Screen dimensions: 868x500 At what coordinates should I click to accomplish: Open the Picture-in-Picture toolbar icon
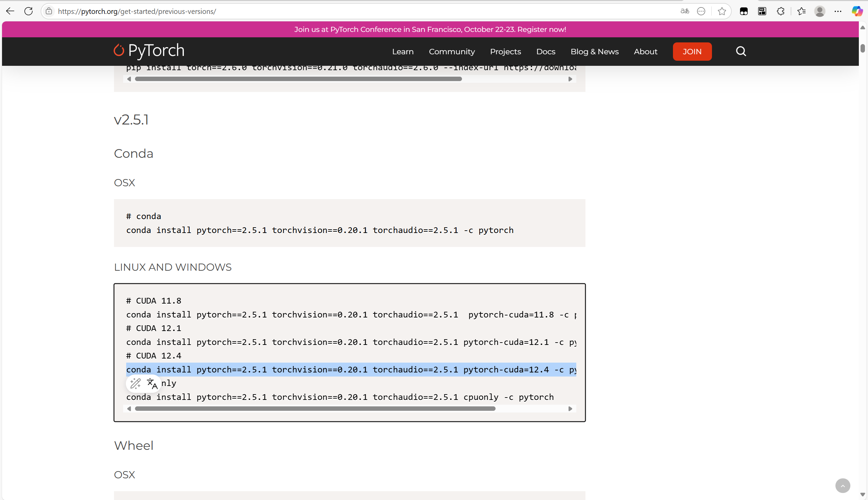pos(762,11)
